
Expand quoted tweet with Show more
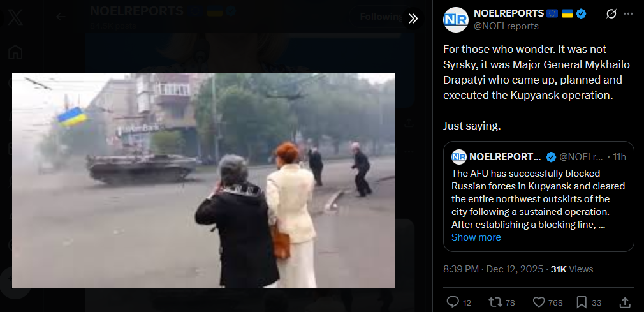476,237
